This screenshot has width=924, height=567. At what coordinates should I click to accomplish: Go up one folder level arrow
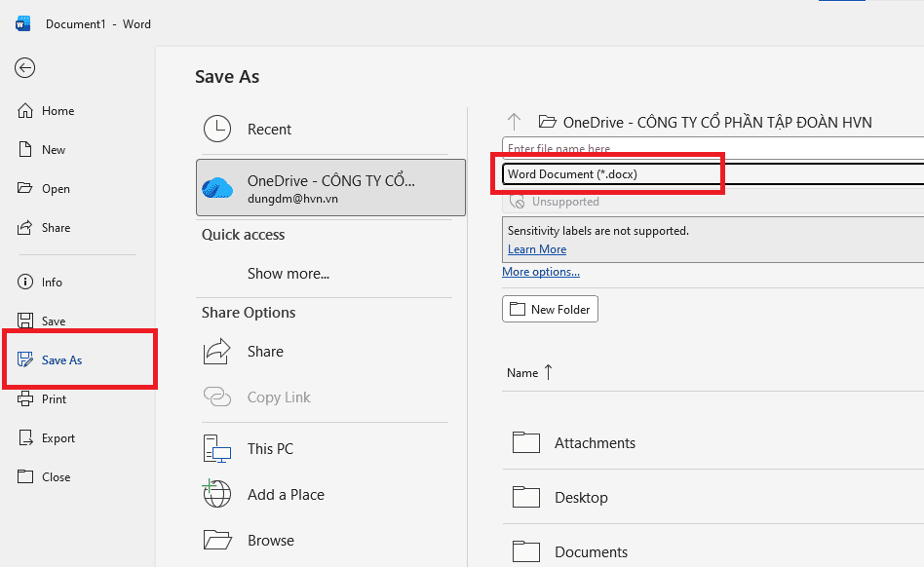coord(514,122)
